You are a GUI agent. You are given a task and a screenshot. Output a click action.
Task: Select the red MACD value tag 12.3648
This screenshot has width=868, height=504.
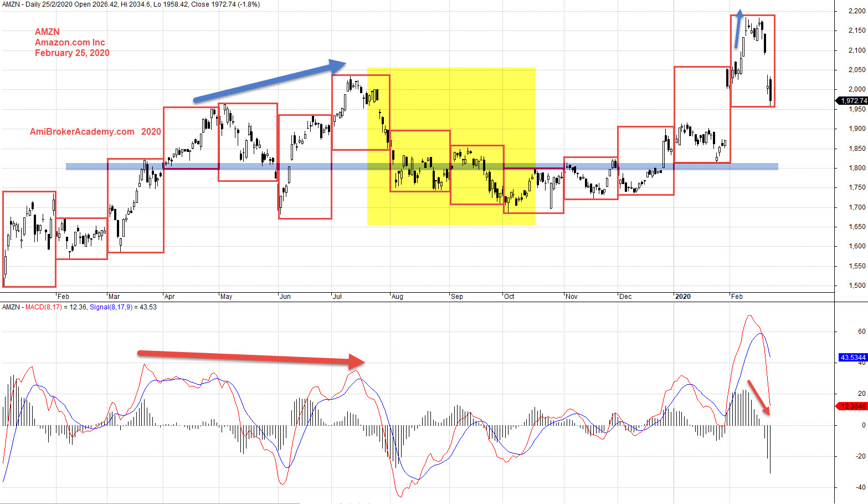click(851, 406)
